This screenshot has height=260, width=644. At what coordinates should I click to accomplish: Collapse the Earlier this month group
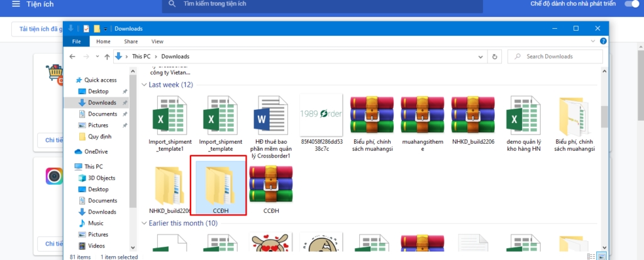coord(144,223)
